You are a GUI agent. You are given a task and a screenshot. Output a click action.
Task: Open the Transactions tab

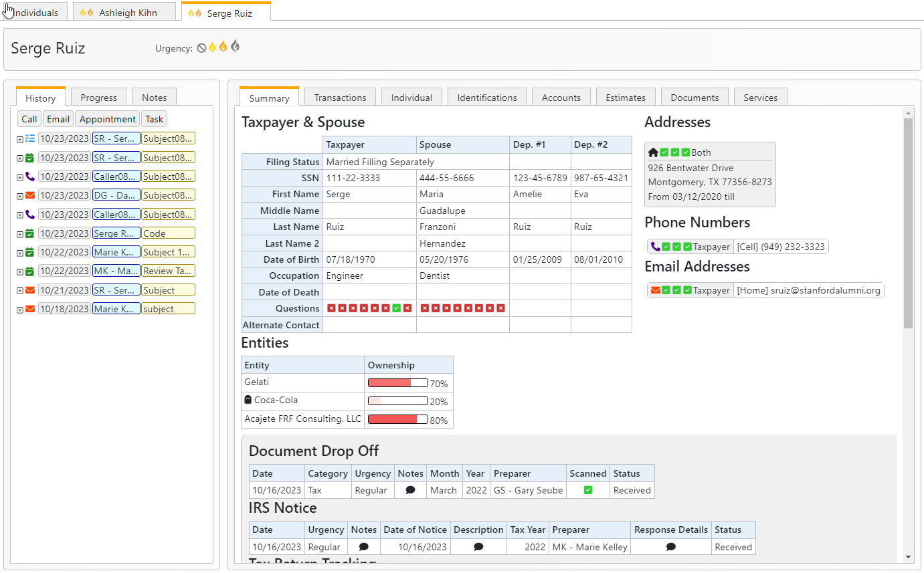click(340, 97)
